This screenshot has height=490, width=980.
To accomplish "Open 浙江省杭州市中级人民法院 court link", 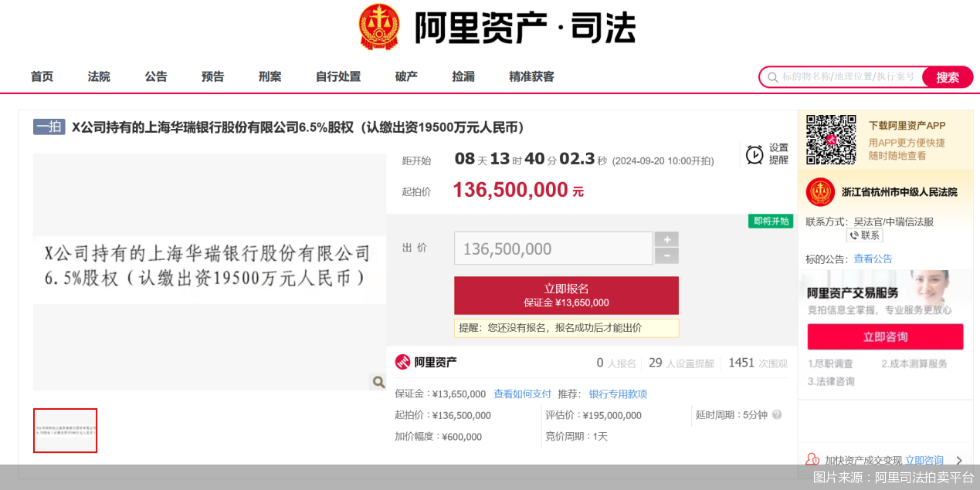I will tap(899, 192).
